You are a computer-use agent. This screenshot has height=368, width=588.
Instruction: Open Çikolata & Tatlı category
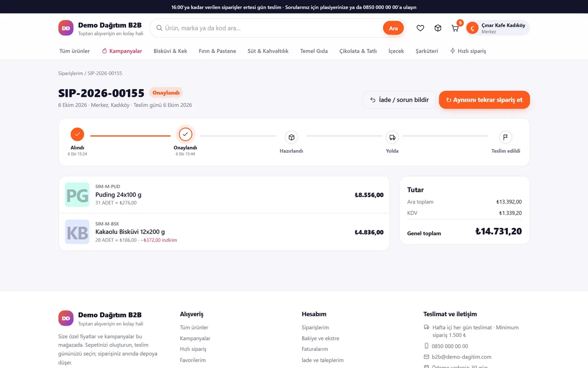point(358,51)
